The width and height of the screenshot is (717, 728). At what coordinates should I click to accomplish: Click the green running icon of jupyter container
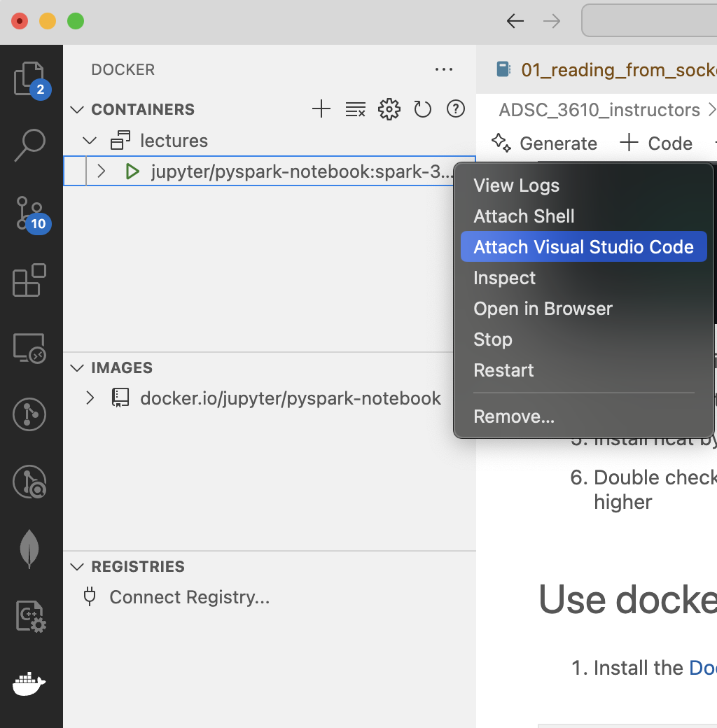(x=132, y=171)
